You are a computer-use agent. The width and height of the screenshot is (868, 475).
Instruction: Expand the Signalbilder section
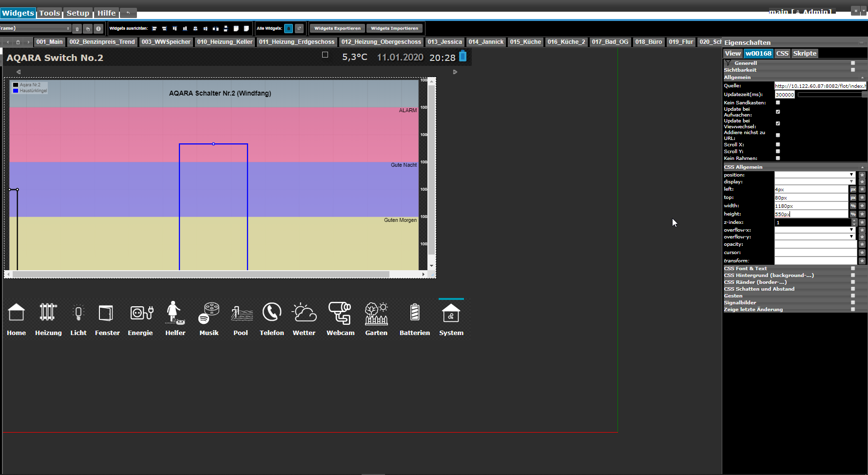tap(853, 302)
